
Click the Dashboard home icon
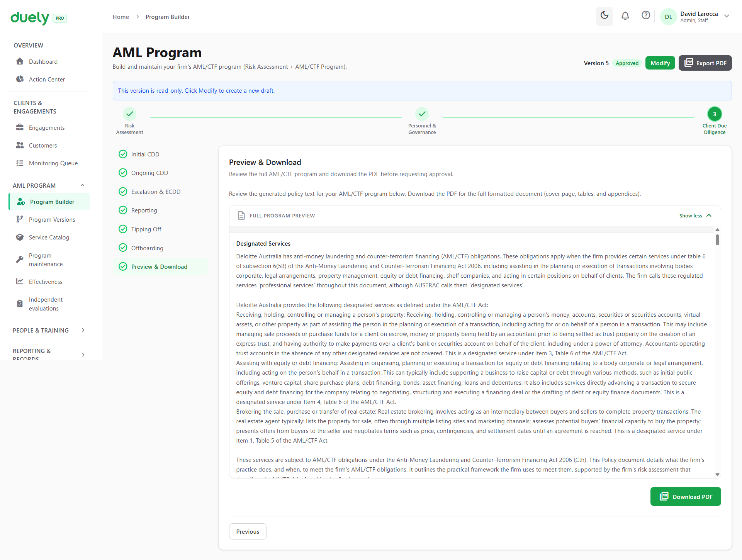pos(20,61)
